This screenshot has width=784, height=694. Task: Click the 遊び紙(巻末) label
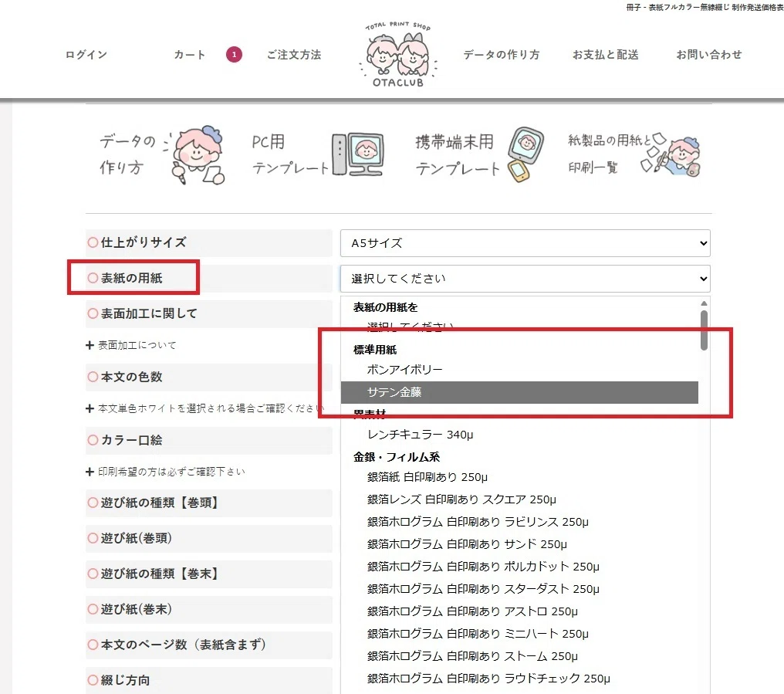(x=137, y=609)
